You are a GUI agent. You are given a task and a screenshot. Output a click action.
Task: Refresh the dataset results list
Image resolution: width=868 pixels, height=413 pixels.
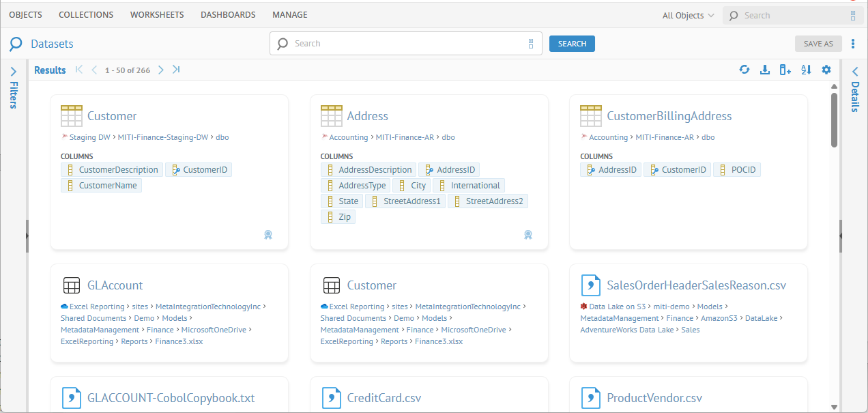tap(744, 70)
